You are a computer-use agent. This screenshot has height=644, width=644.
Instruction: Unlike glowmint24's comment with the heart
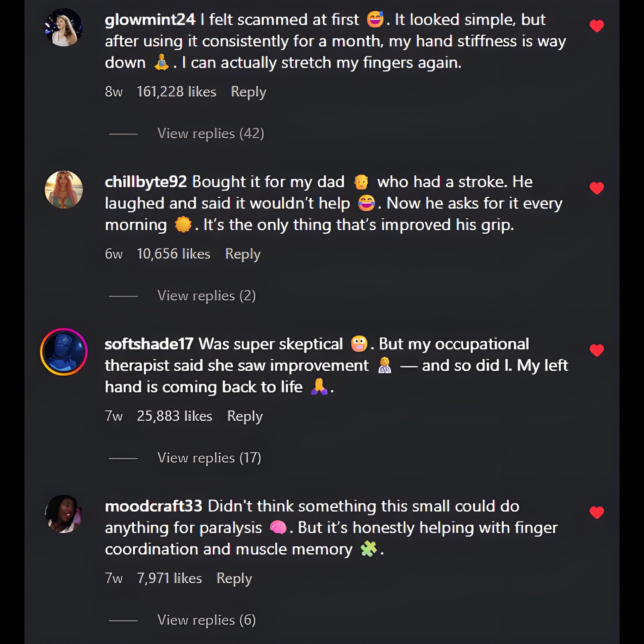[596, 26]
